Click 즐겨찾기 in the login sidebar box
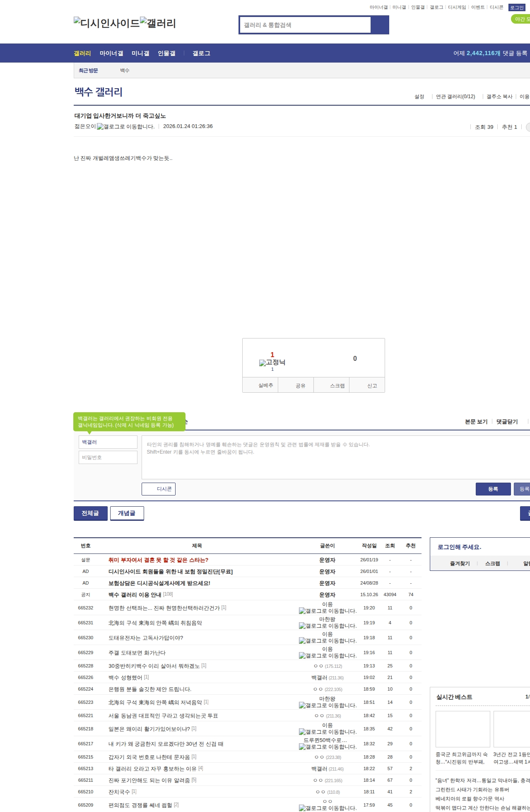This screenshot has width=530, height=812. [x=460, y=563]
